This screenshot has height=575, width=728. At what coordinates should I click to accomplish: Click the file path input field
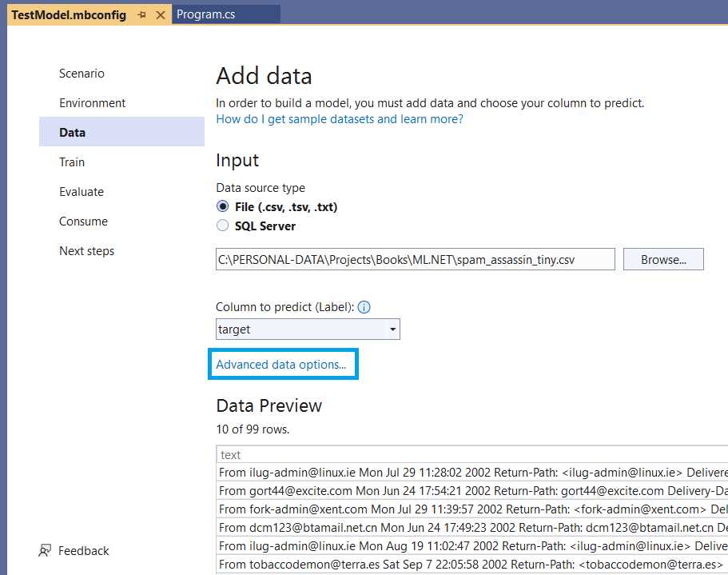(x=415, y=258)
